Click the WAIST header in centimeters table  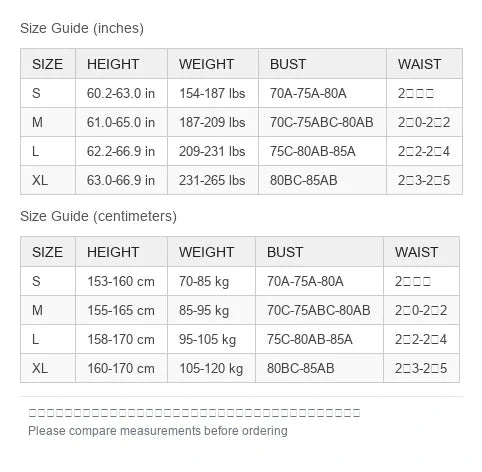421,252
